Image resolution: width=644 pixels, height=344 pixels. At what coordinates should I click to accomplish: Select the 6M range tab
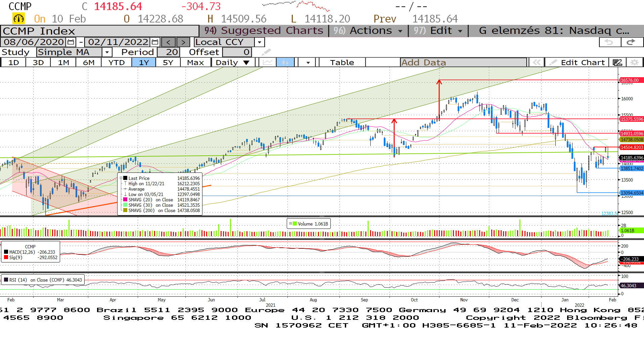tap(89, 62)
